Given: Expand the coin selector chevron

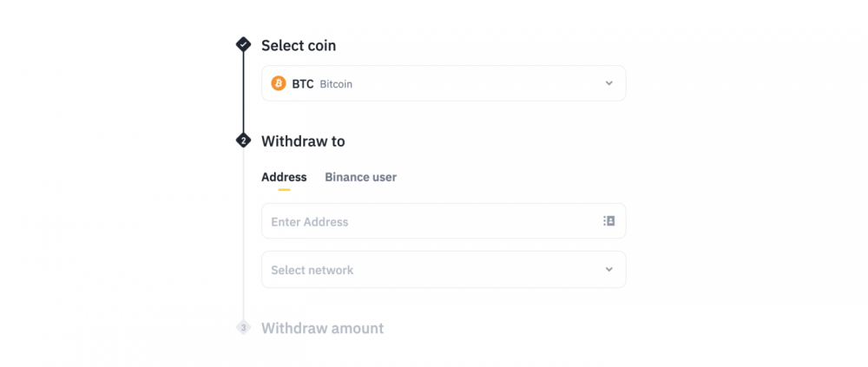Looking at the screenshot, I should click(x=609, y=83).
